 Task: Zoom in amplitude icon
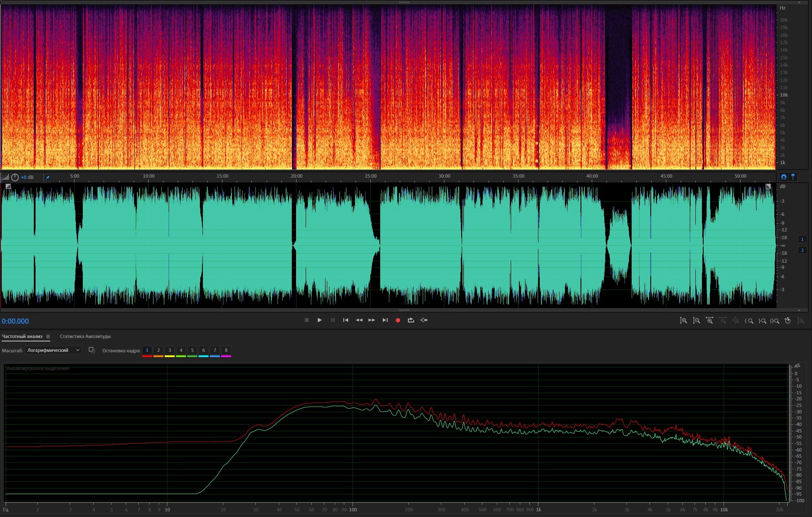(683, 321)
